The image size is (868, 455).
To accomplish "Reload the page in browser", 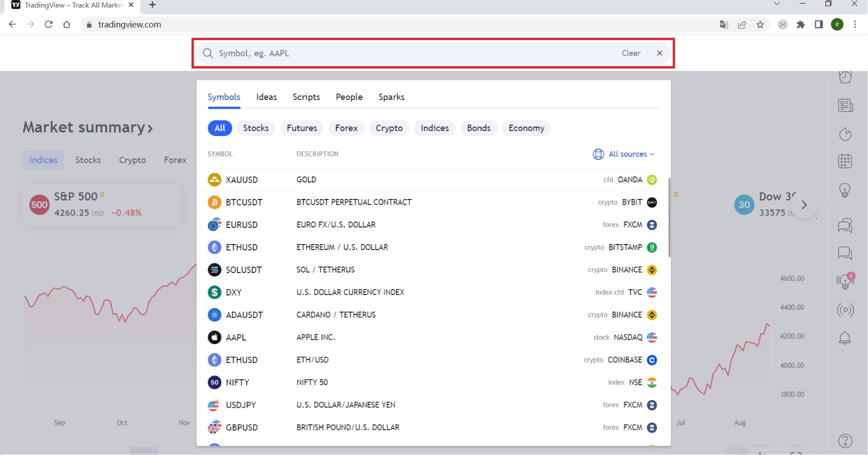I will point(49,24).
